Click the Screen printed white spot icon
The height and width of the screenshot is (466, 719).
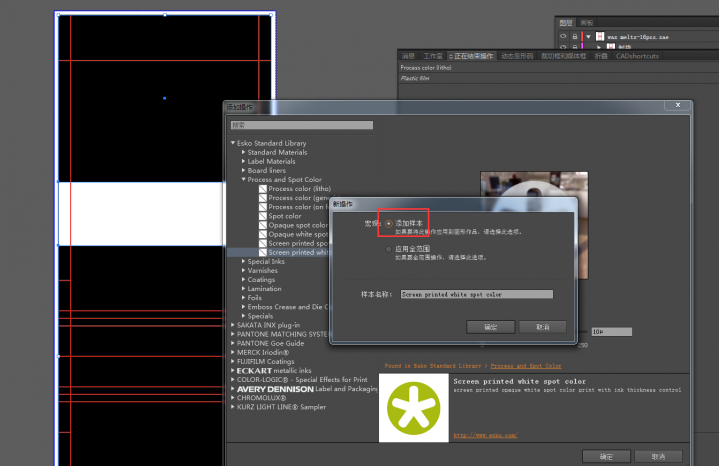pos(263,252)
